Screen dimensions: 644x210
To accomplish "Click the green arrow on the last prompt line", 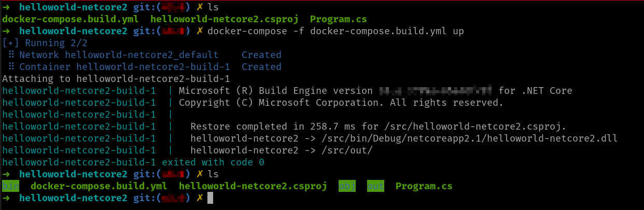I will point(6,198).
